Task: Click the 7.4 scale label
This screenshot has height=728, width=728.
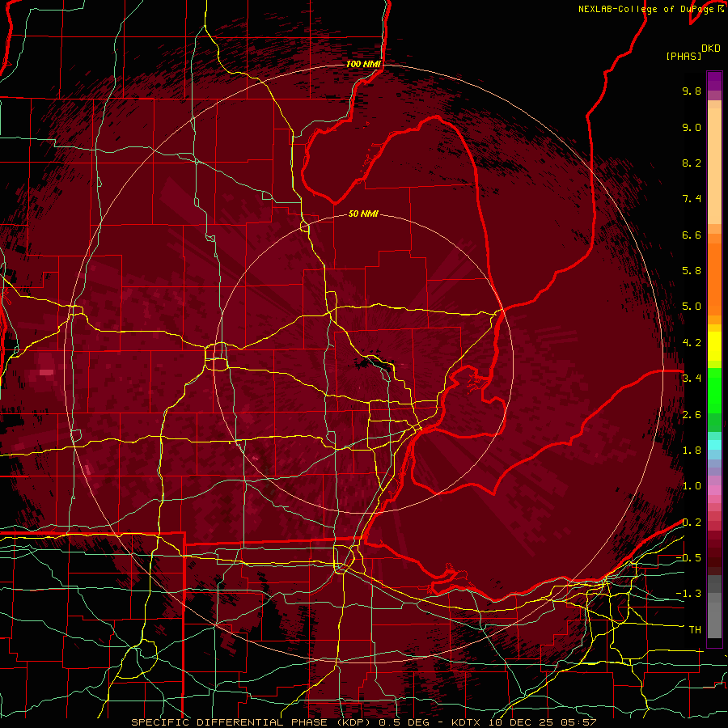Action: tap(692, 199)
